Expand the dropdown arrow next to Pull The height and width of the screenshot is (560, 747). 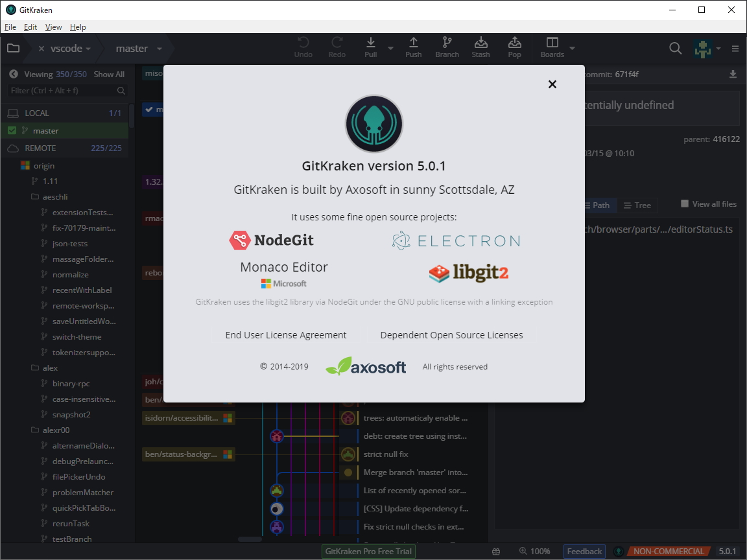390,49
